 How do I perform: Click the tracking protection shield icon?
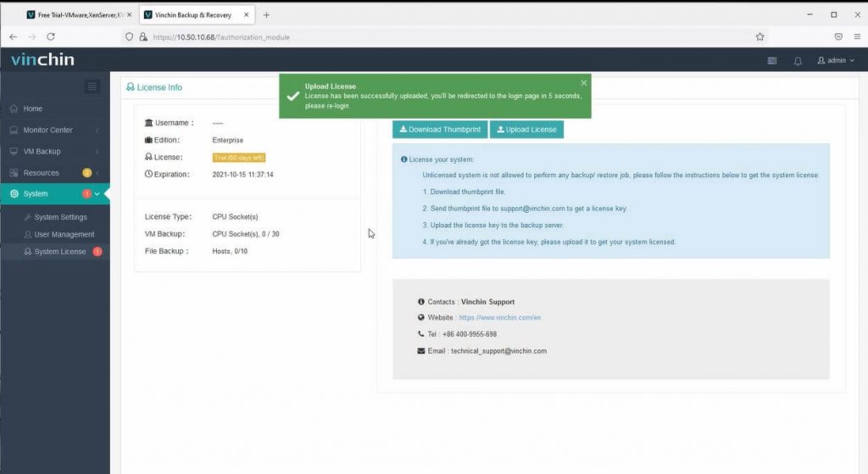click(x=129, y=37)
